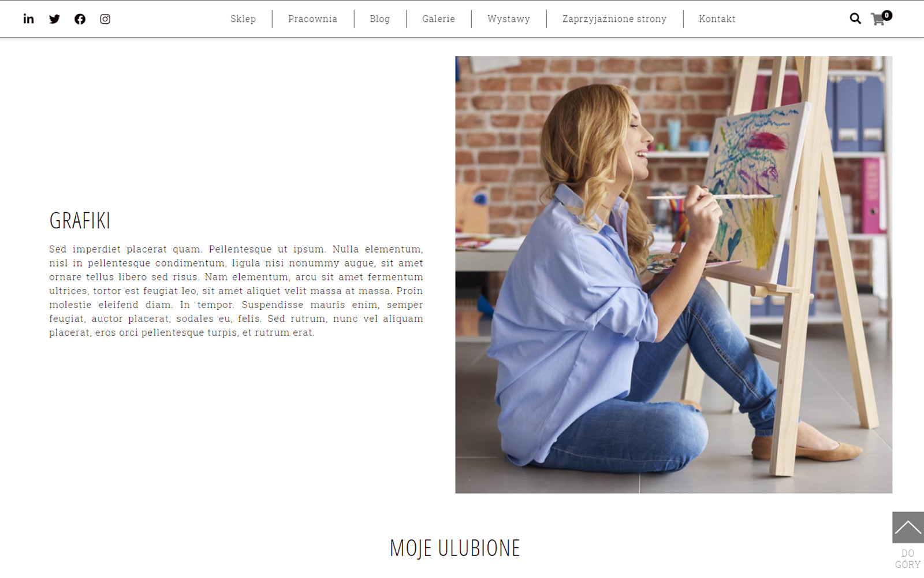Click the search magnifier icon
Viewport: 924px width, 578px height.
855,19
